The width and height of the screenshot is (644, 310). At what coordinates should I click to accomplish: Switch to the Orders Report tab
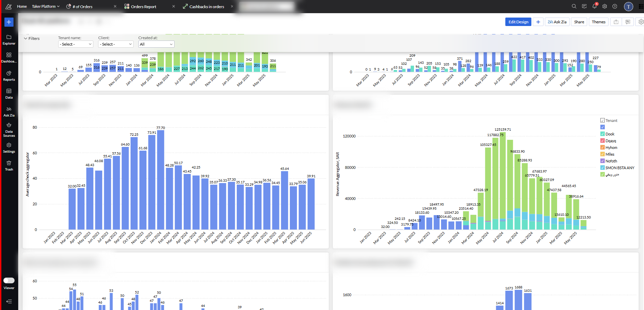tap(144, 6)
